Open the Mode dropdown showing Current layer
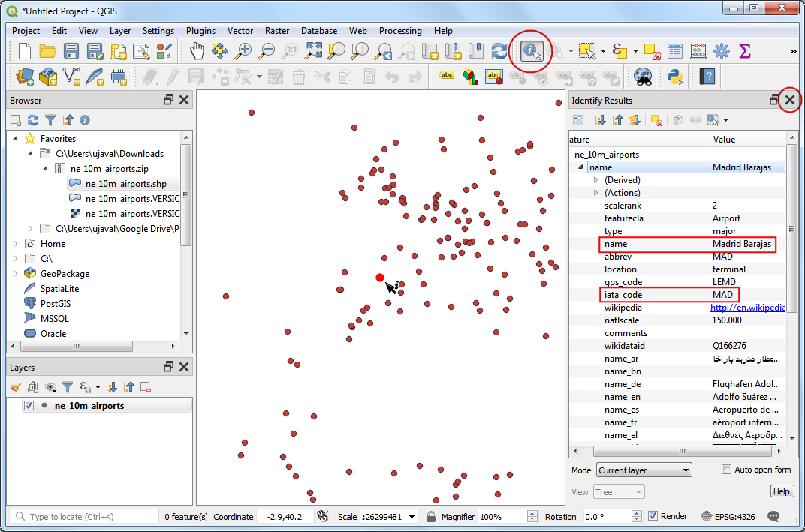 coord(644,470)
